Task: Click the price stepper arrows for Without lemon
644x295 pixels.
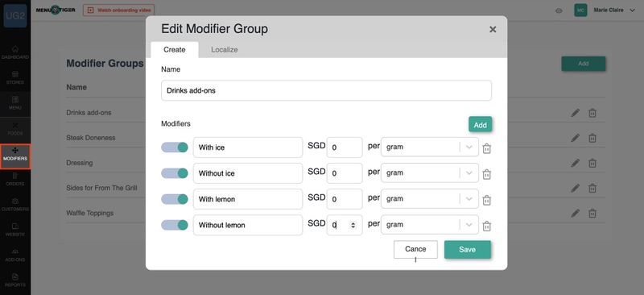Action: (x=353, y=225)
